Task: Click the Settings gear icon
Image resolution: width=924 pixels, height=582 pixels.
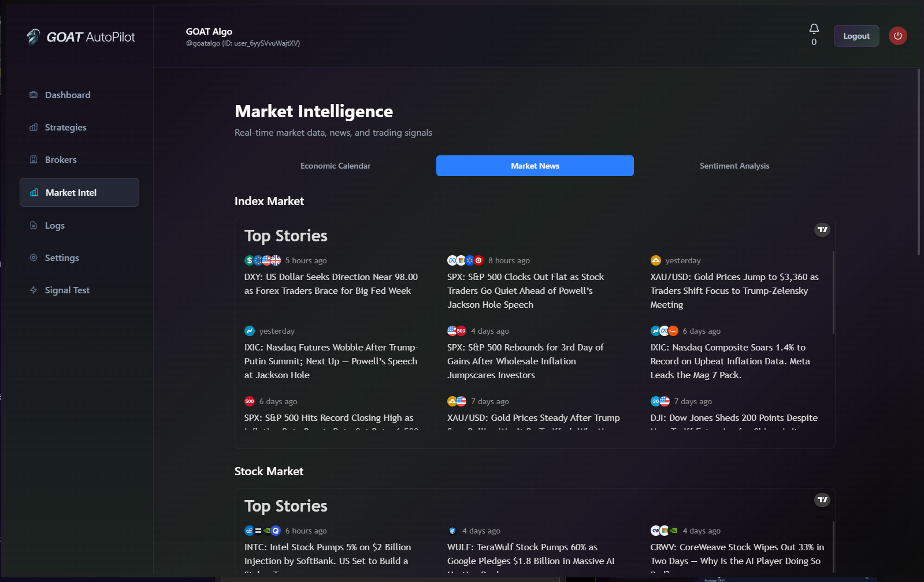Action: (34, 258)
